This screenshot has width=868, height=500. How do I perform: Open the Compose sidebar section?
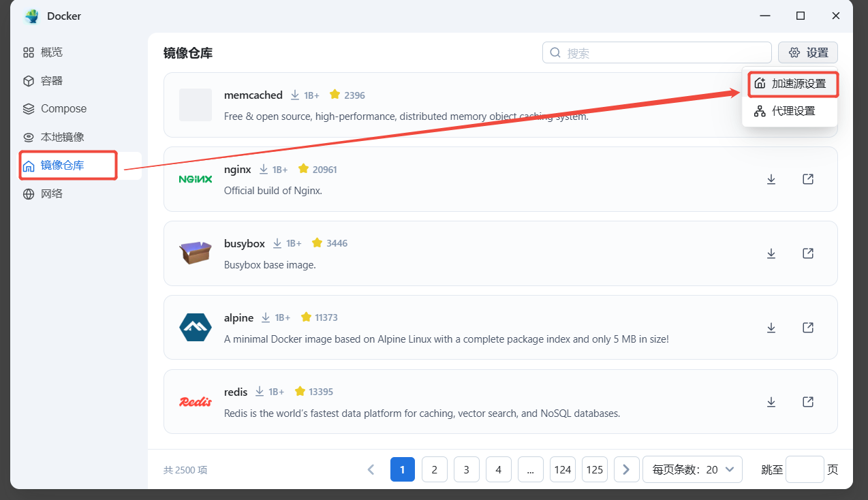coord(63,109)
